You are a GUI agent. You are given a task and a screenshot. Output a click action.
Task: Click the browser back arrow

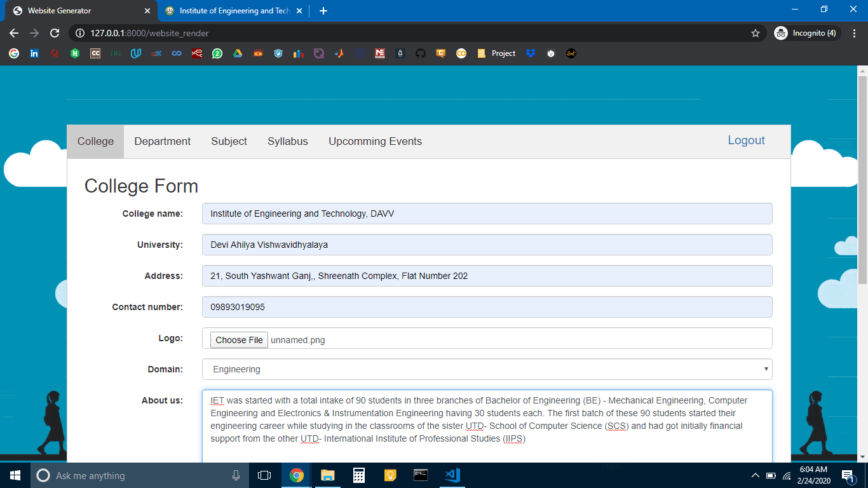coord(14,33)
